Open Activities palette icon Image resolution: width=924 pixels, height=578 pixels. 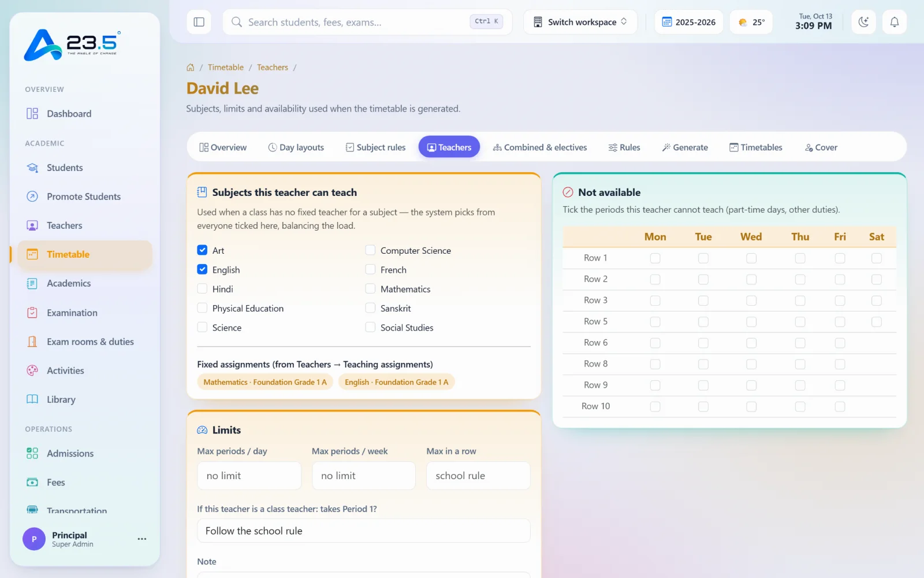[x=32, y=370]
